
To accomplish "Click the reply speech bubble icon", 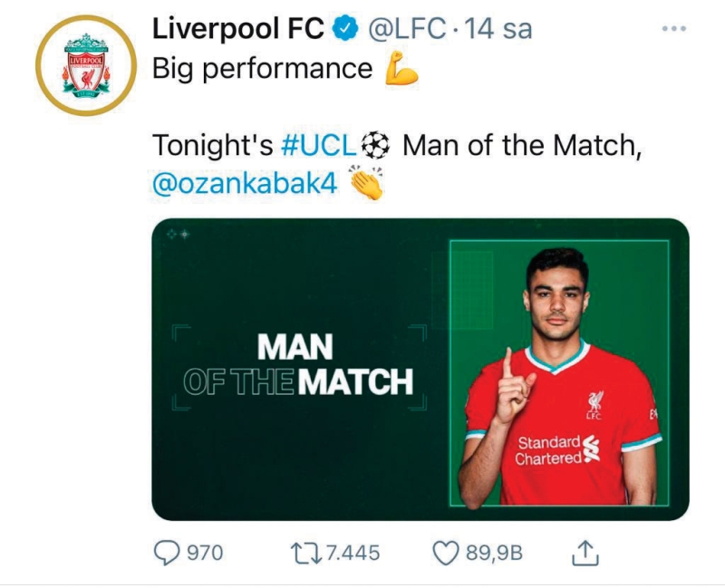I will (167, 552).
